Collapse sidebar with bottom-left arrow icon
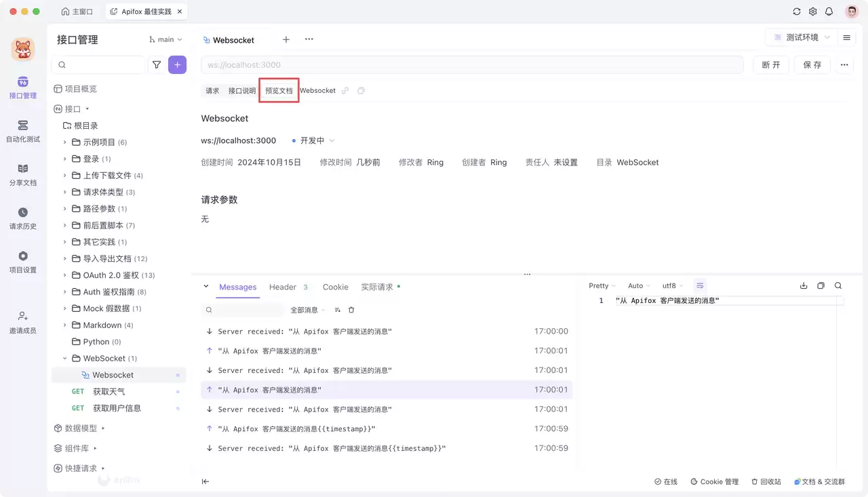Screen dimensions: 868x497 [205, 481]
